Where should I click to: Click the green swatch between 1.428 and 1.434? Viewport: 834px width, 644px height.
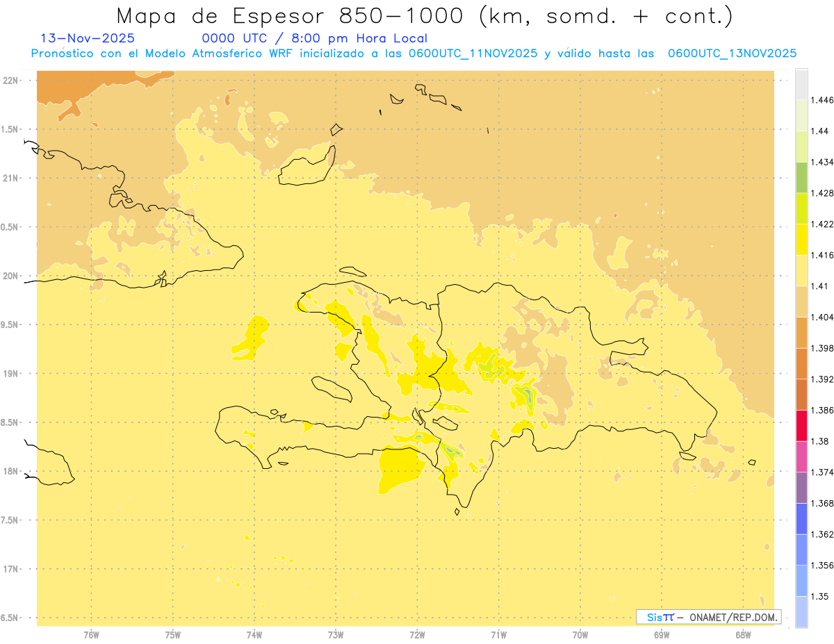(801, 177)
